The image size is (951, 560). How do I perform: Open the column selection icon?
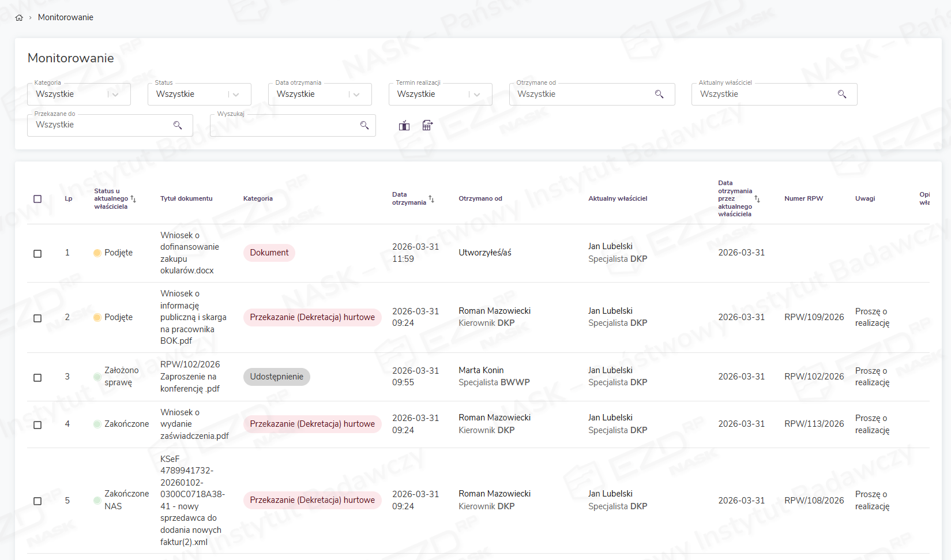tap(404, 126)
